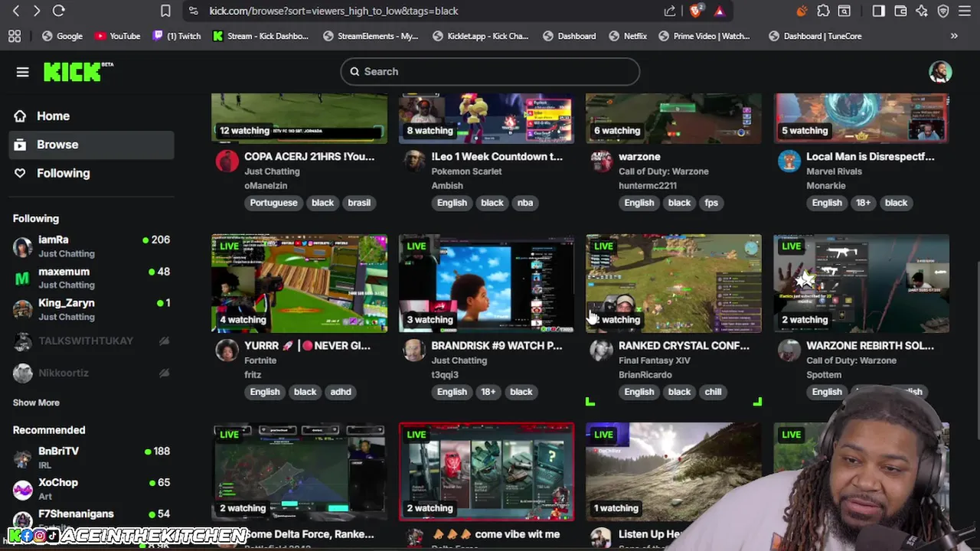This screenshot has height=551, width=980.
Task: Open YURRR Fortnite stream thumbnail
Action: [299, 284]
